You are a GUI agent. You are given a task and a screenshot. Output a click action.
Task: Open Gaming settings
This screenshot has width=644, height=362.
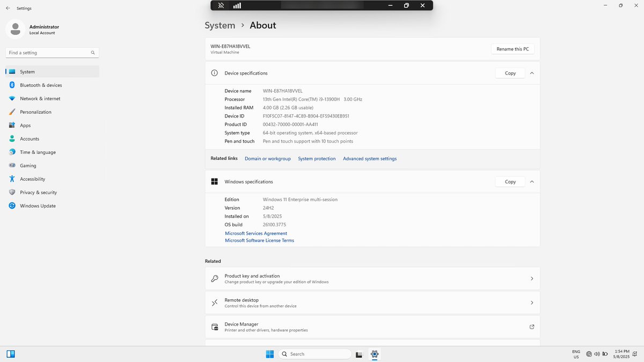pyautogui.click(x=52, y=166)
